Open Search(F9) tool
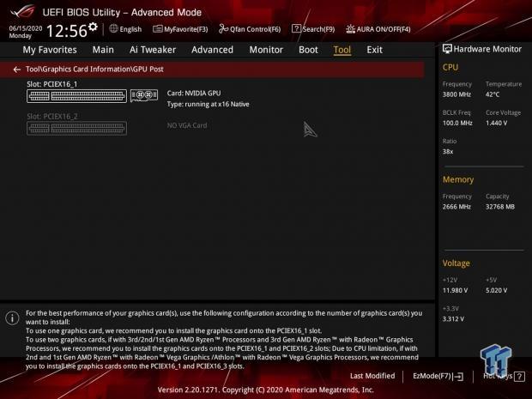 313,29
